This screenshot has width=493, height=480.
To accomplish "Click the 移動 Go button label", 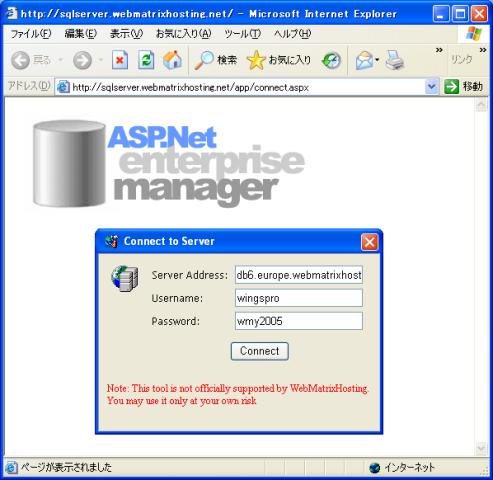I will tap(473, 87).
